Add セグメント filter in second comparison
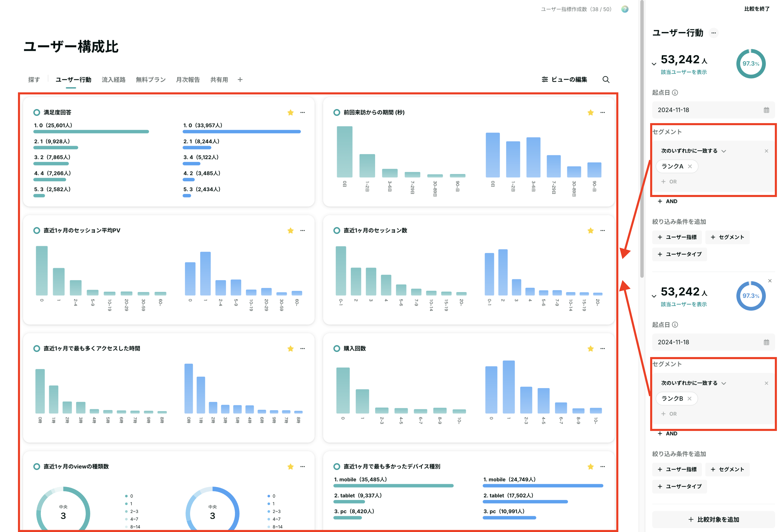781x532 pixels. click(x=727, y=469)
